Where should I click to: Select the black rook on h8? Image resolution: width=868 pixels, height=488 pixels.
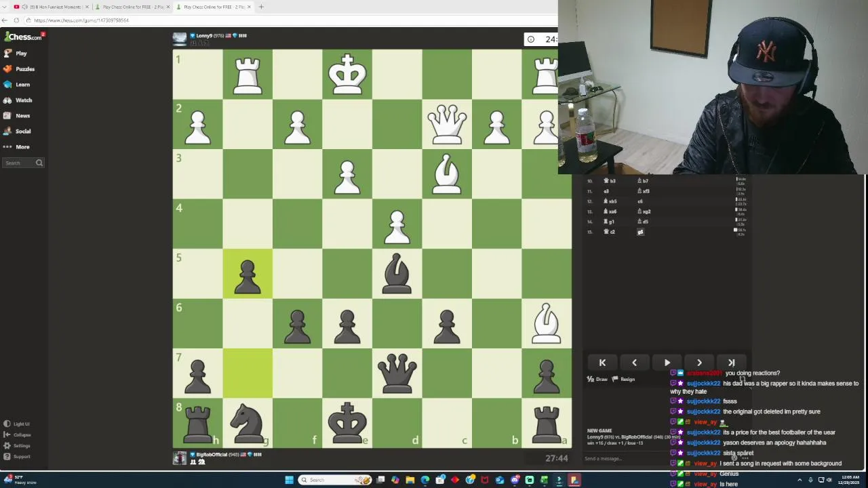tap(198, 423)
